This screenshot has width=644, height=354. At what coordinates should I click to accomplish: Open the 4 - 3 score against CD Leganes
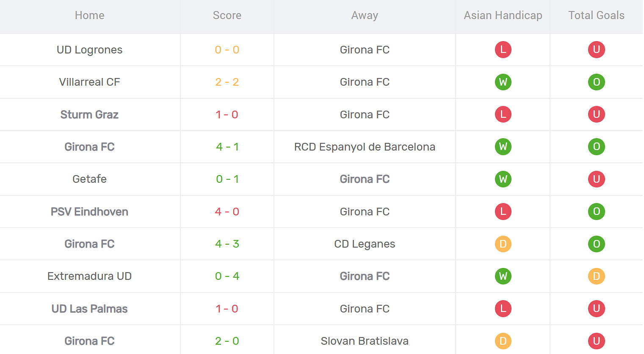[227, 244]
